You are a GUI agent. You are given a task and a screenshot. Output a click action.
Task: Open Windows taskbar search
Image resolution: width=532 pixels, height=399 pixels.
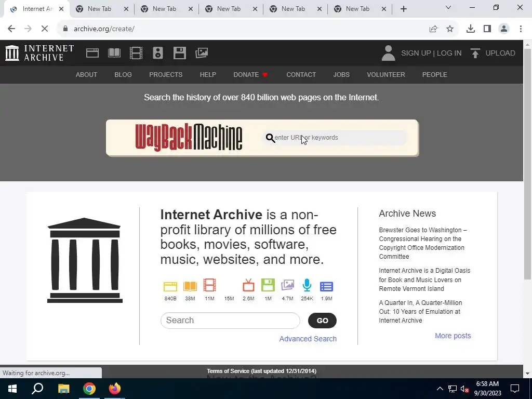pyautogui.click(x=37, y=389)
